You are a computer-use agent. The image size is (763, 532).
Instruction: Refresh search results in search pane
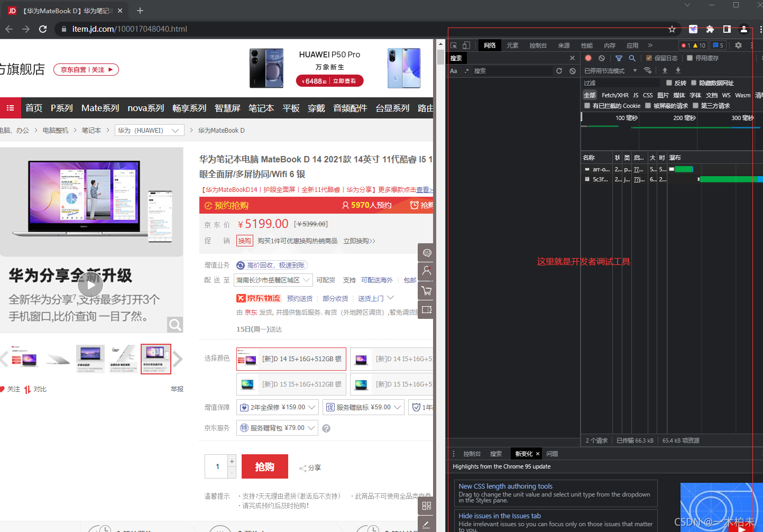coord(559,71)
